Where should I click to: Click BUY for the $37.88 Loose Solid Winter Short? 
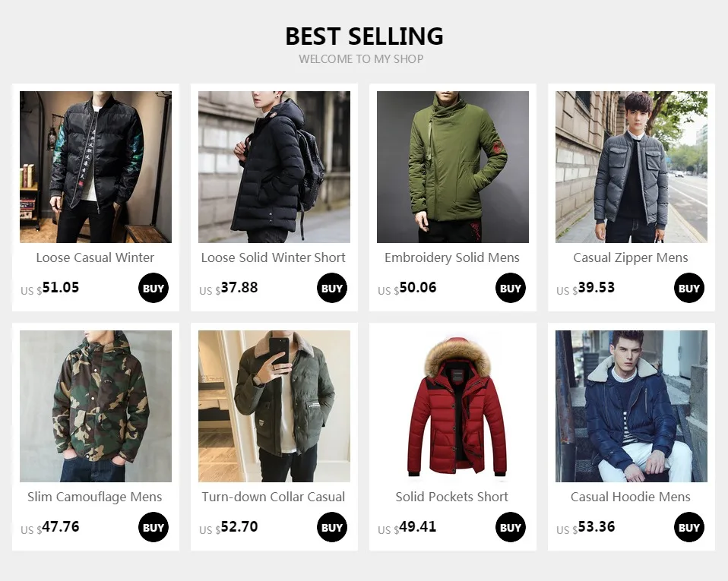coord(332,288)
